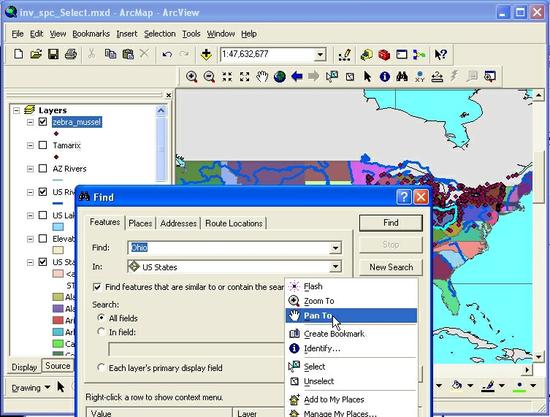Screen dimensions: 550x417
Task: Select the In field radio button
Action: tap(101, 331)
